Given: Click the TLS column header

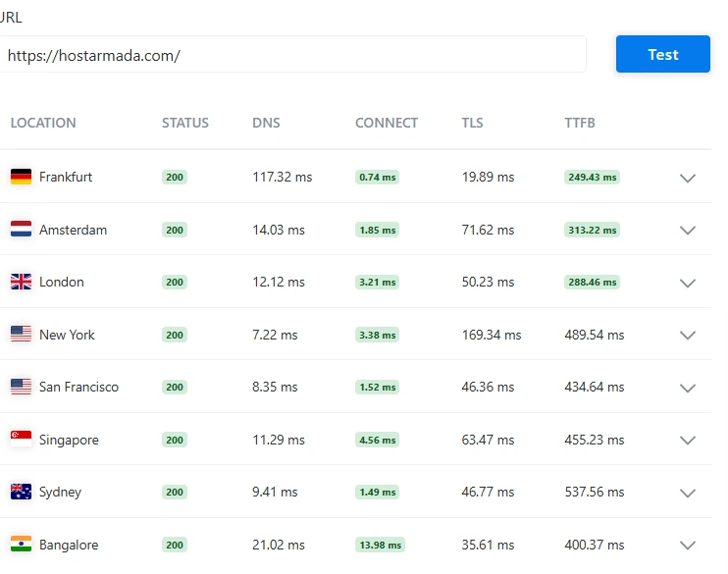Looking at the screenshot, I should pyautogui.click(x=472, y=123).
